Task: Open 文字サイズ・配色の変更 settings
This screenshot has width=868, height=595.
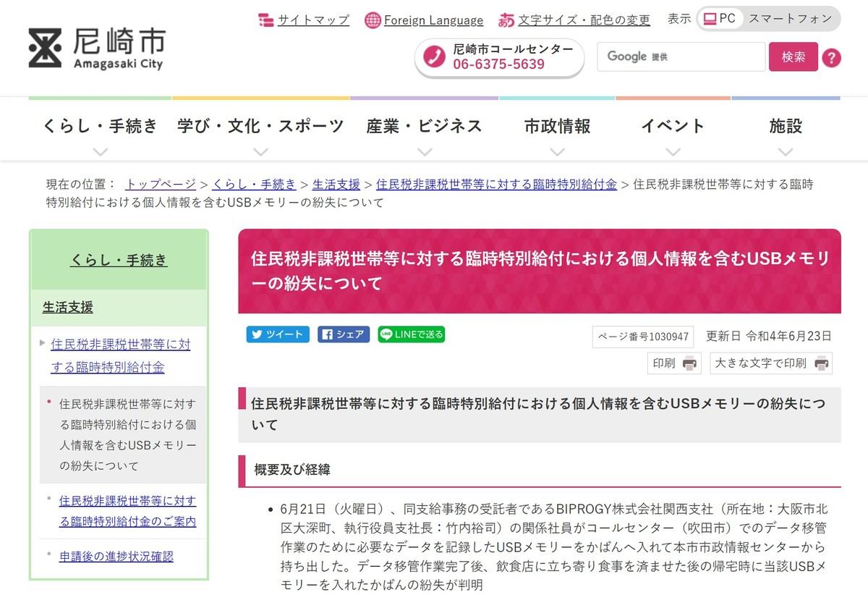Action: tap(584, 20)
